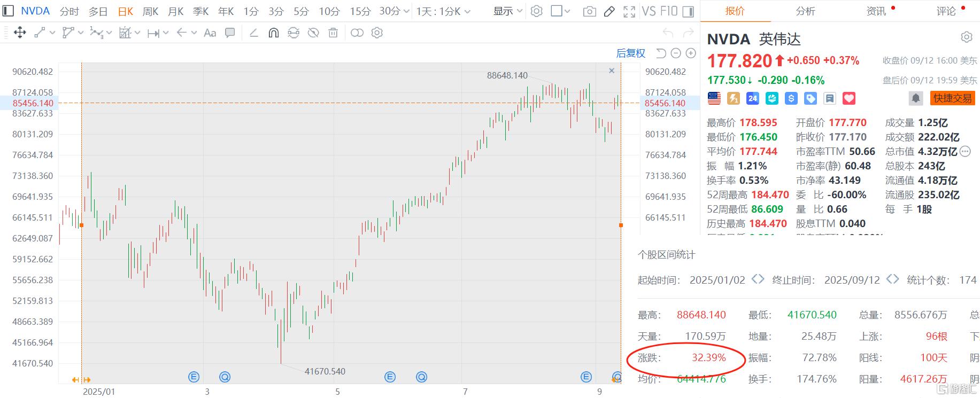Toggle the red heart watchlist favorite

point(849,98)
